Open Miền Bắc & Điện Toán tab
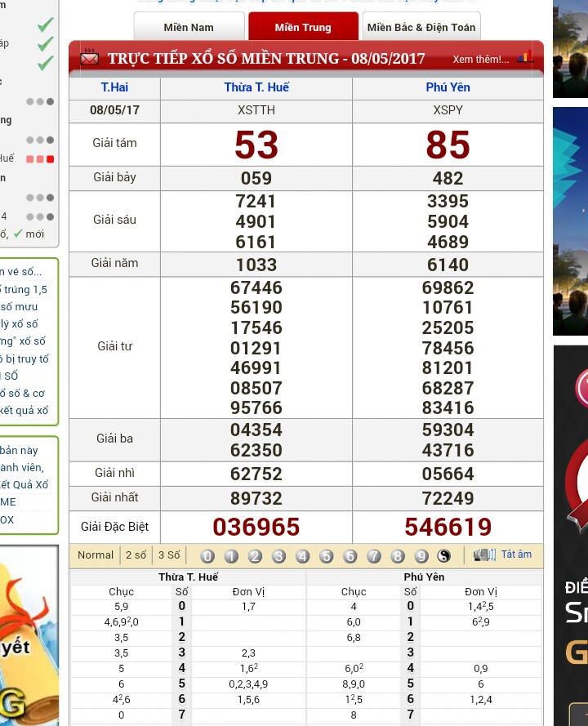The width and height of the screenshot is (588, 726). coord(421,27)
